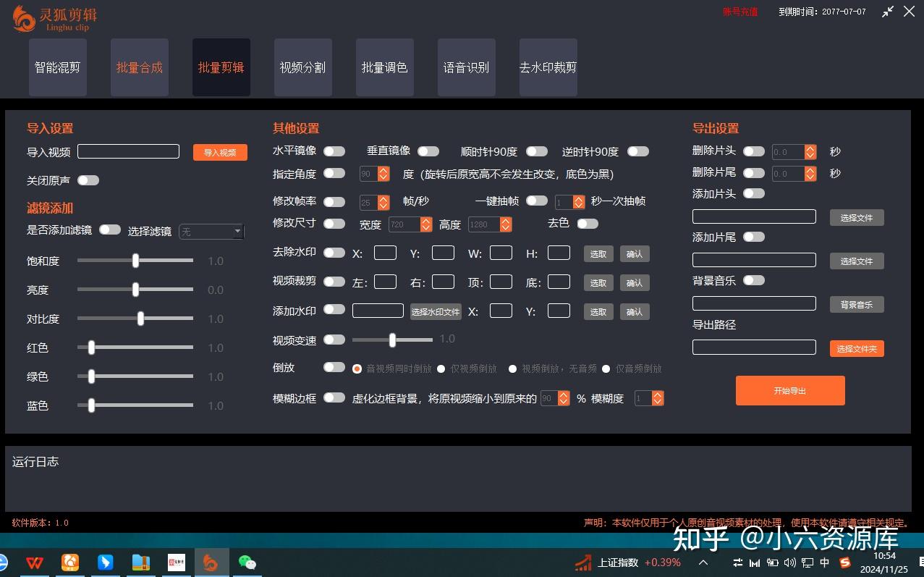Click the 开始导出 button

point(789,390)
